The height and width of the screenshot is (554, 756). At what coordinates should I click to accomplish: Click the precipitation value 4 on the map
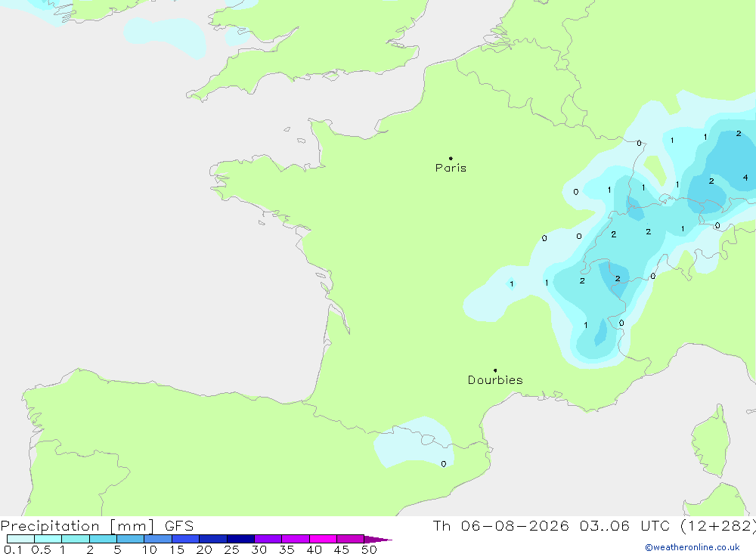tap(745, 178)
